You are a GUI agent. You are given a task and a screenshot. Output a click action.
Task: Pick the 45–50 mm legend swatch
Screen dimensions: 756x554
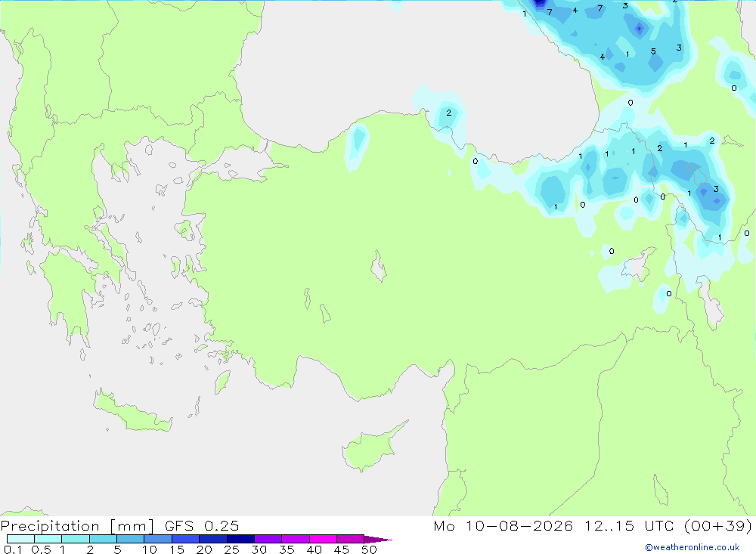pos(351,539)
